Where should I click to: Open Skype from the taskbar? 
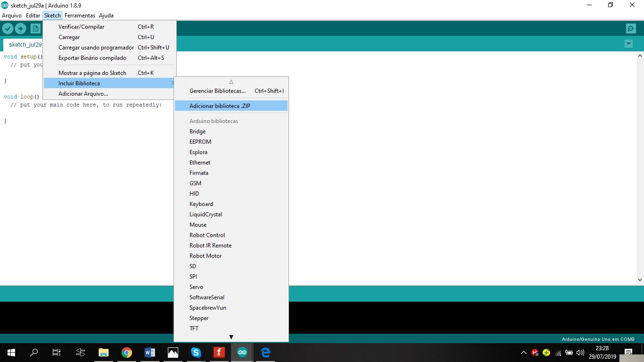click(196, 352)
